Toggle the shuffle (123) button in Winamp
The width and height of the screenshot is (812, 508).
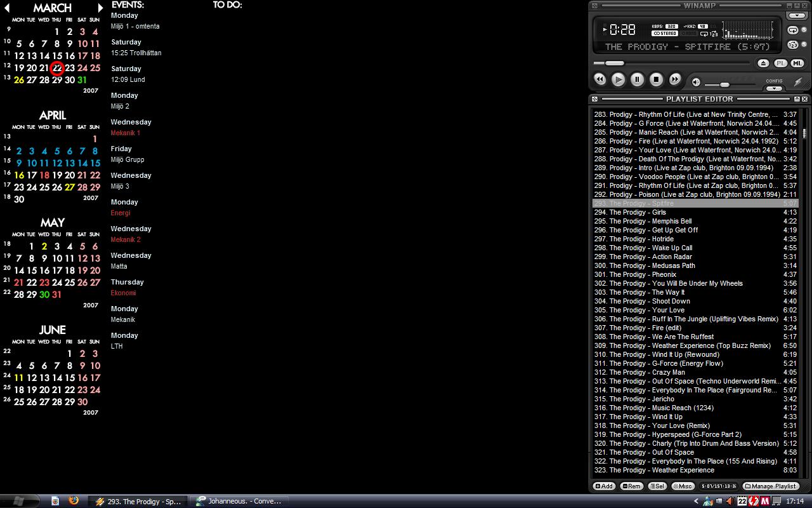coord(792,45)
